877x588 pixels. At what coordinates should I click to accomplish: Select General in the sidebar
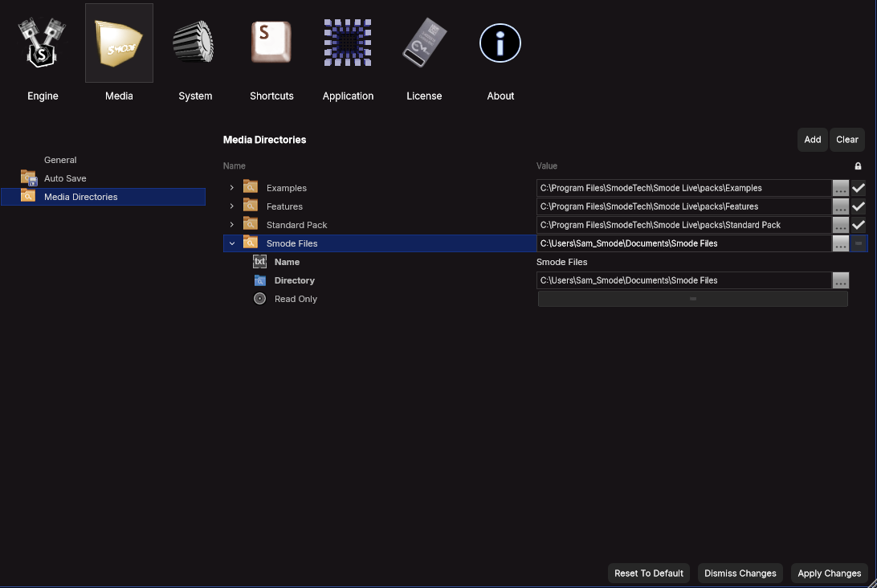coord(60,159)
